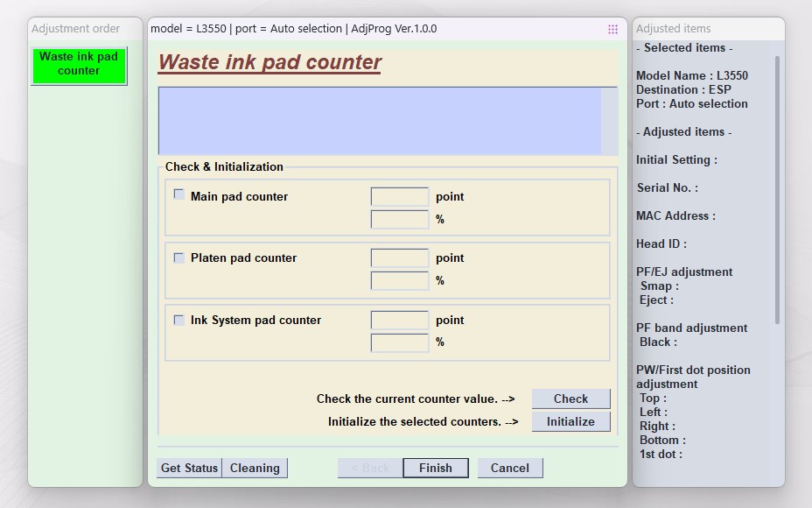812x508 pixels.
Task: Select the Ink System pad counter checkbox
Action: 179,320
